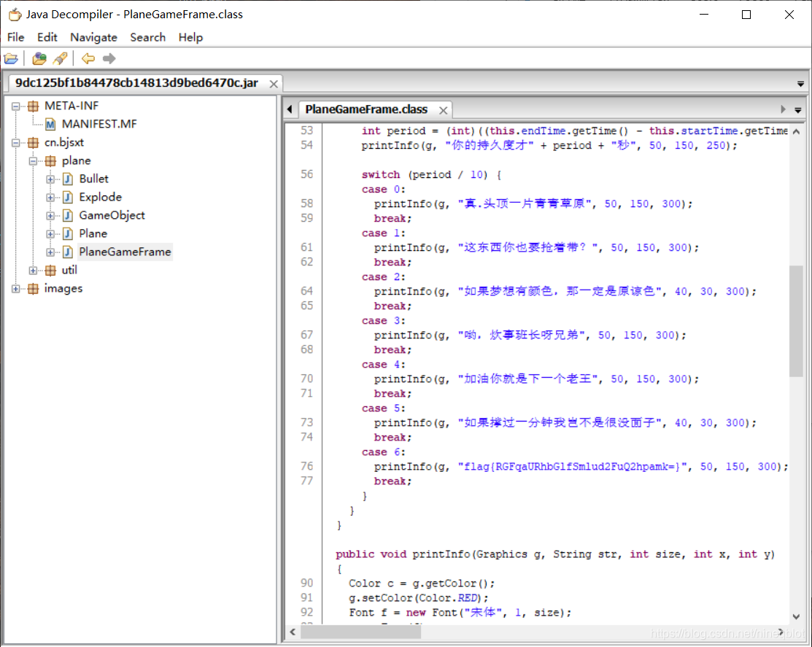Click the plane package icon
The image size is (812, 647).
[50, 161]
